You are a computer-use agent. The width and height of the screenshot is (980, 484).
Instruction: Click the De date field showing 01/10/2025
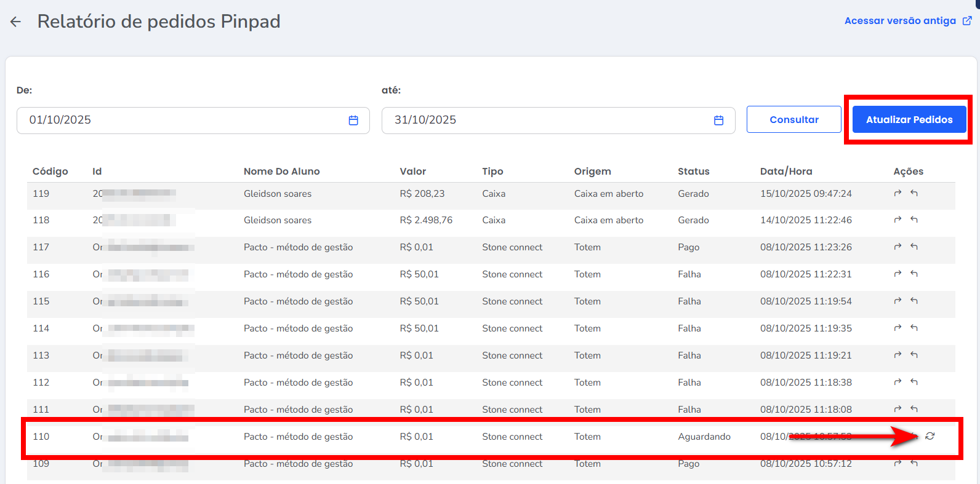[185, 121]
